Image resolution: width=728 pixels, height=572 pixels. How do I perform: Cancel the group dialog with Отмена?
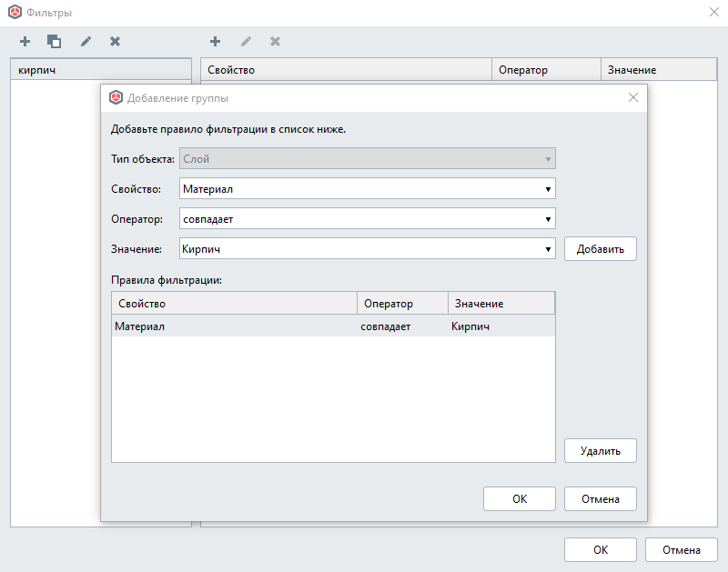tap(600, 498)
